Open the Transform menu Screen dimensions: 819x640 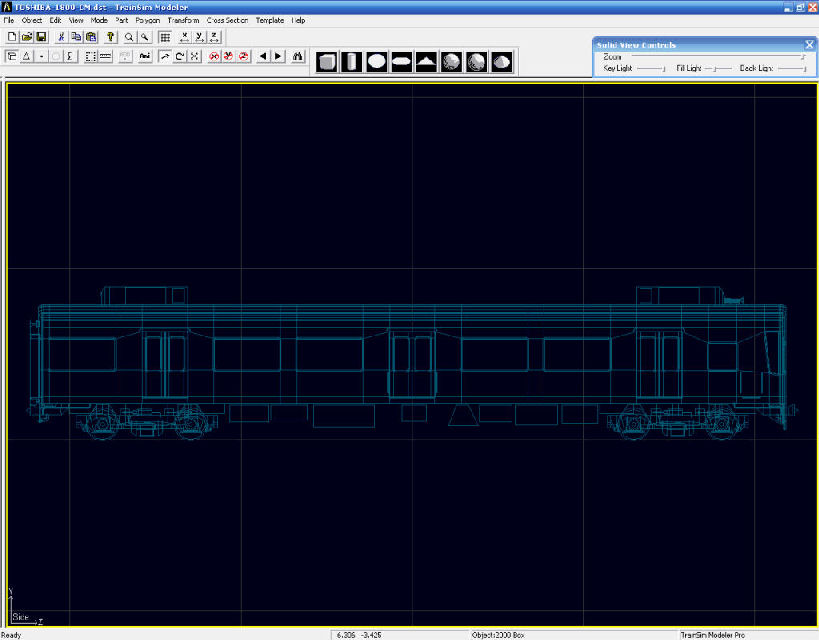click(x=183, y=20)
